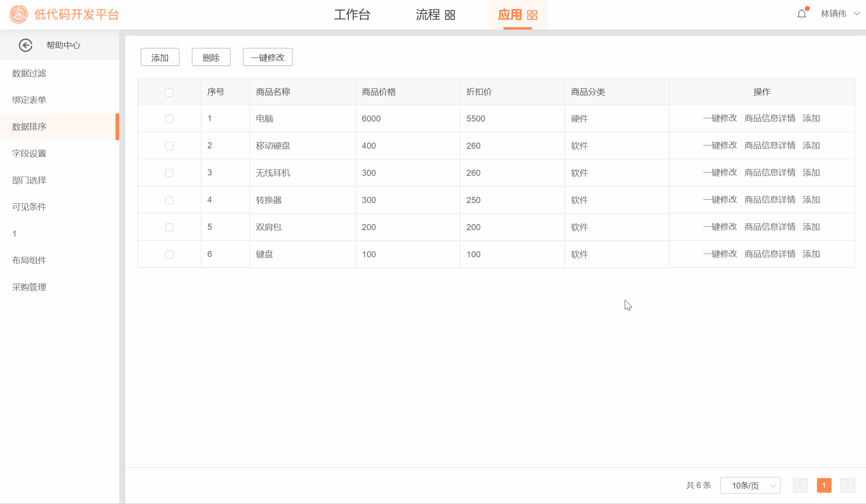Open 数据过滤 in the sidebar
This screenshot has width=866, height=504.
pyautogui.click(x=60, y=73)
